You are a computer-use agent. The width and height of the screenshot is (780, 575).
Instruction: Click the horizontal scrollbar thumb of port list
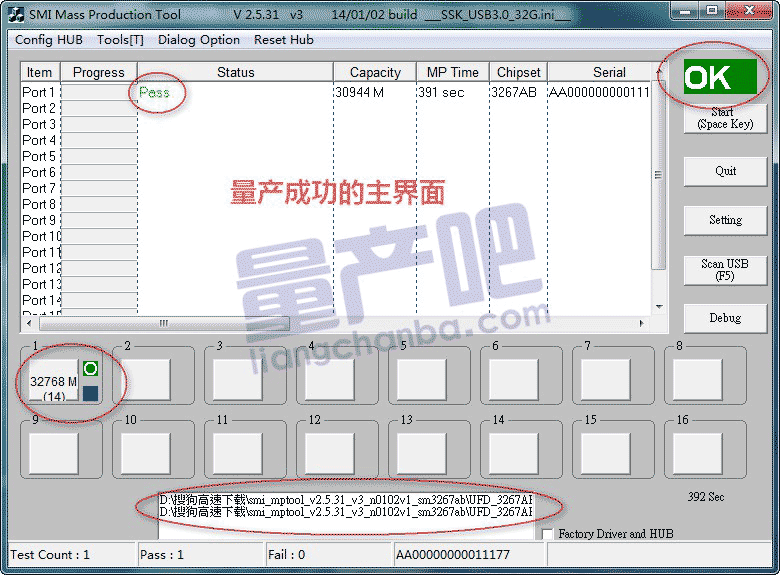164,323
